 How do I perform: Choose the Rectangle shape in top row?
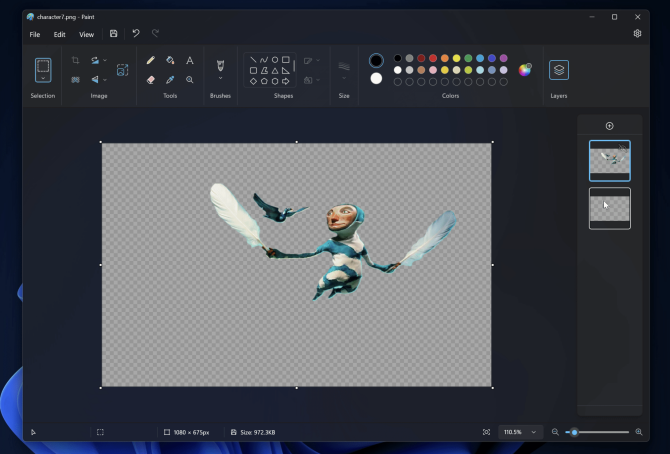tap(285, 60)
